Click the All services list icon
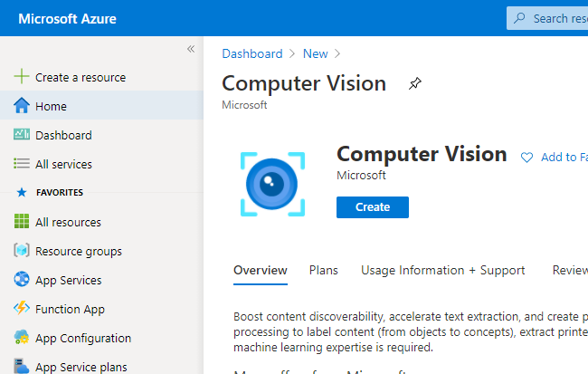The height and width of the screenshot is (374, 588). click(x=22, y=164)
